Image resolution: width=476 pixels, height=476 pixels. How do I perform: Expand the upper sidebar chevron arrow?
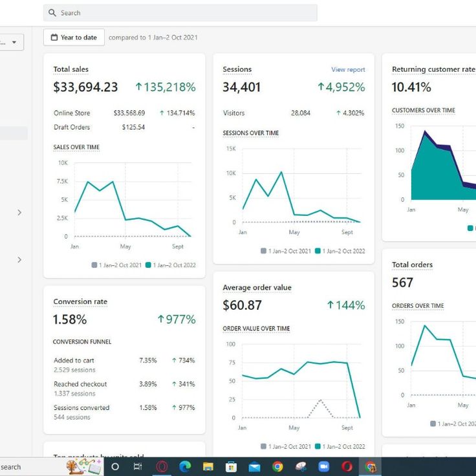[x=19, y=212]
